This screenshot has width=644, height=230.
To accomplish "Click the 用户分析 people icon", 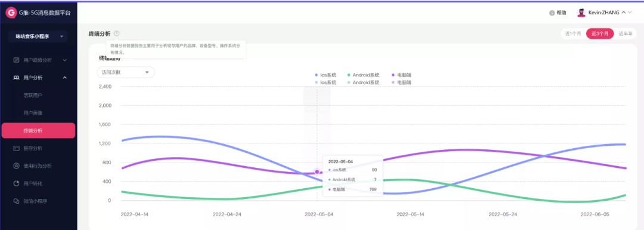I will click(17, 77).
